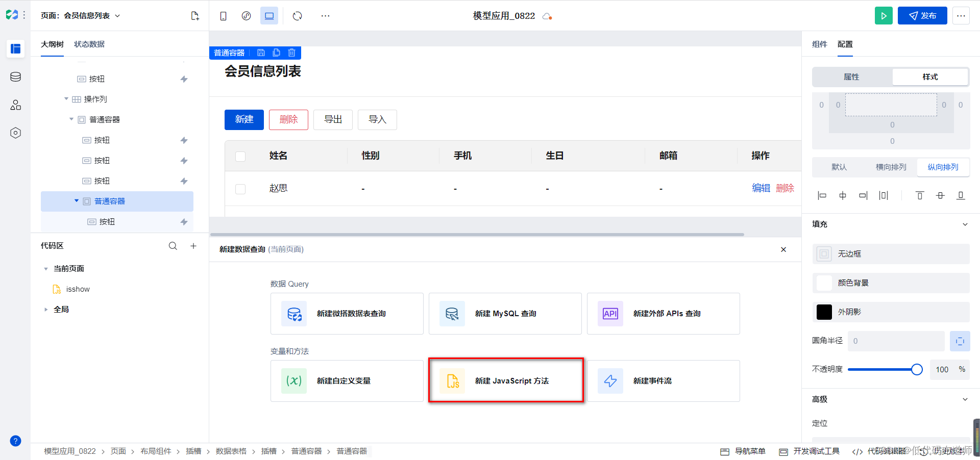Run the preview play button
Image resolution: width=980 pixels, height=460 pixels.
(884, 16)
